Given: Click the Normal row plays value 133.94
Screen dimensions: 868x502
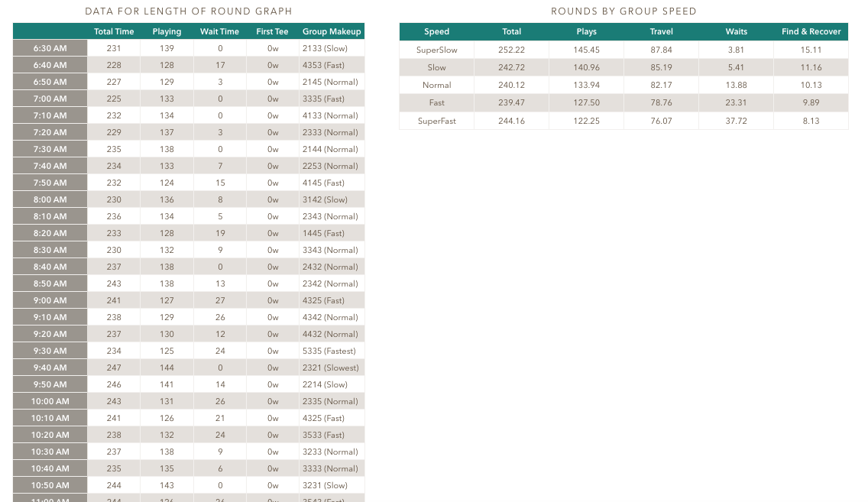Looking at the screenshot, I should click(586, 85).
